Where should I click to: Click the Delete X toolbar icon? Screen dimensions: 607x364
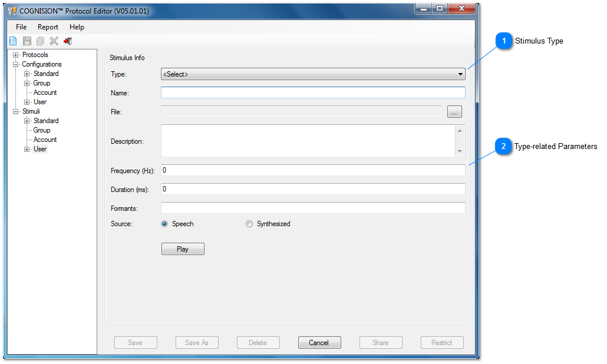click(54, 41)
